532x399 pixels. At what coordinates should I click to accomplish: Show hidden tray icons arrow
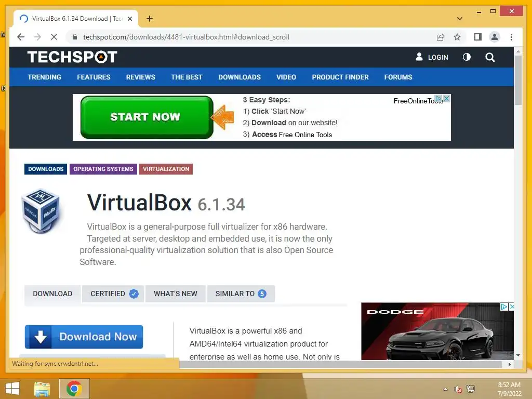click(x=445, y=389)
